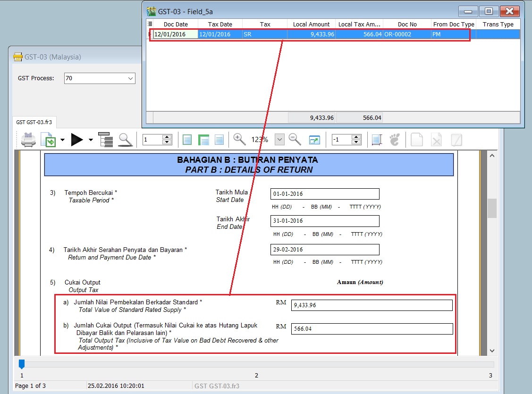Click the export report icon
The width and height of the screenshot is (532, 394).
click(x=48, y=140)
